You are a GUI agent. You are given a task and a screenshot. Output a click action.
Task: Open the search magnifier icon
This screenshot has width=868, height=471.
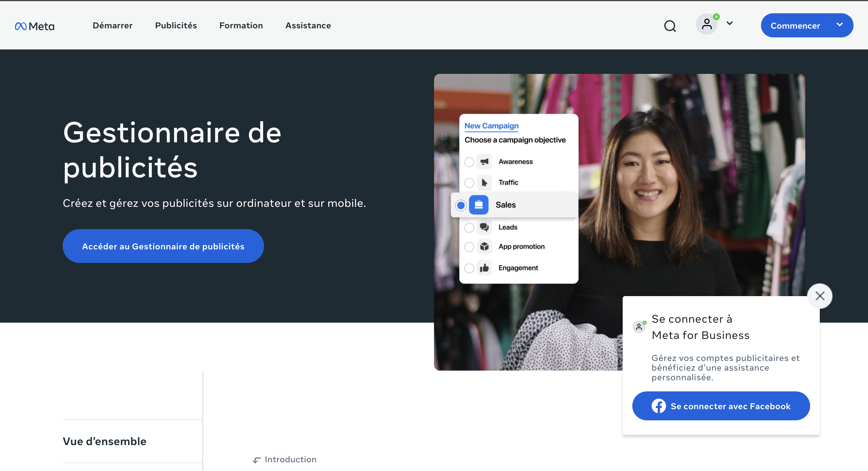point(669,26)
